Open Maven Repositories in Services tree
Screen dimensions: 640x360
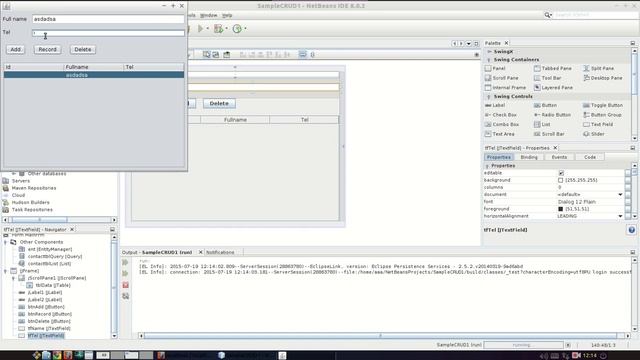tap(34, 188)
